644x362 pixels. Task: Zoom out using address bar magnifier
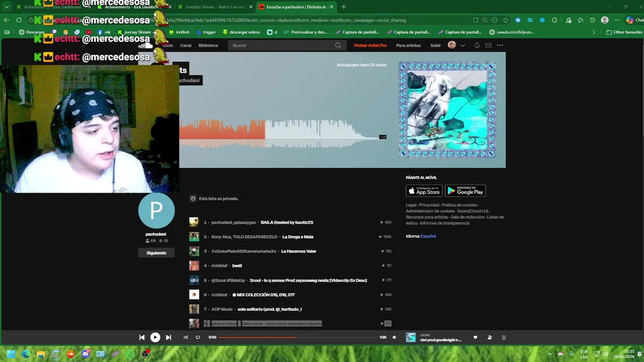pos(485,20)
